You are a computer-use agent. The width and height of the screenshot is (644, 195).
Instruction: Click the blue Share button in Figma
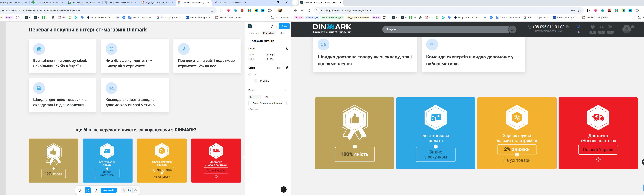tap(284, 26)
